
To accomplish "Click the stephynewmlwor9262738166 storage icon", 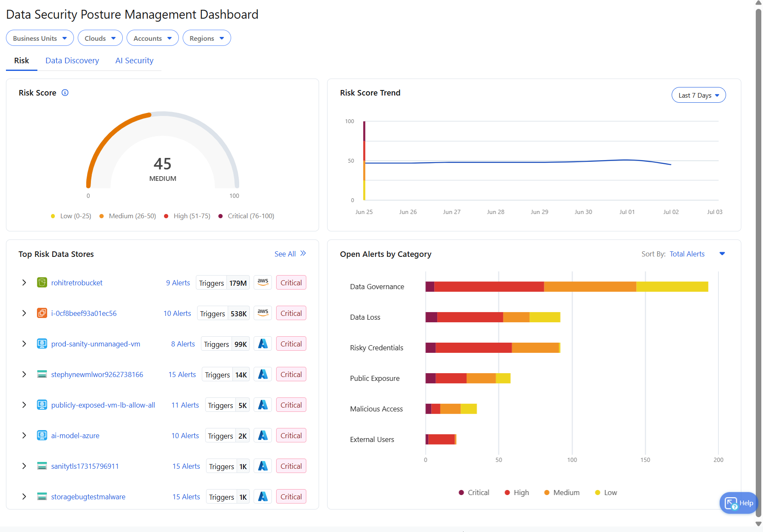I will coord(42,374).
